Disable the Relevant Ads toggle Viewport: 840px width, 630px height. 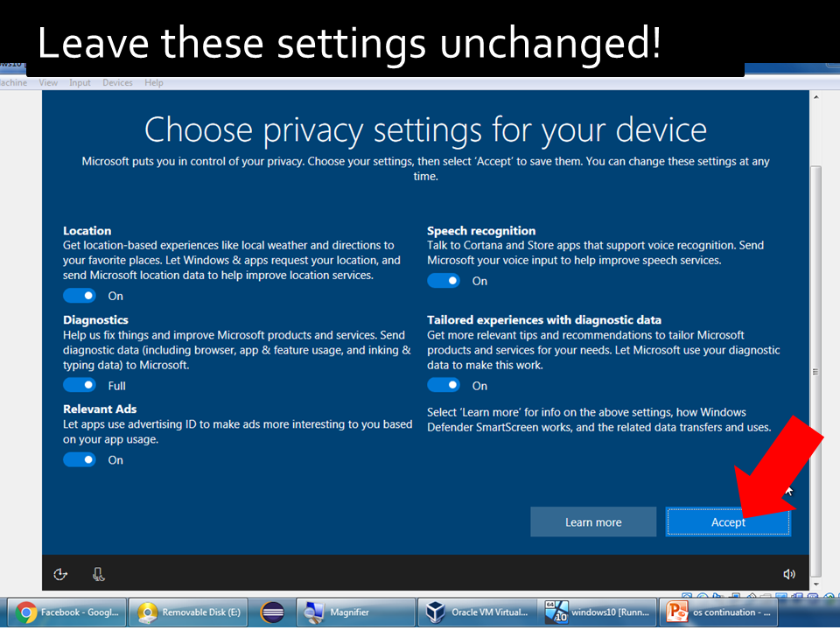coord(79,459)
